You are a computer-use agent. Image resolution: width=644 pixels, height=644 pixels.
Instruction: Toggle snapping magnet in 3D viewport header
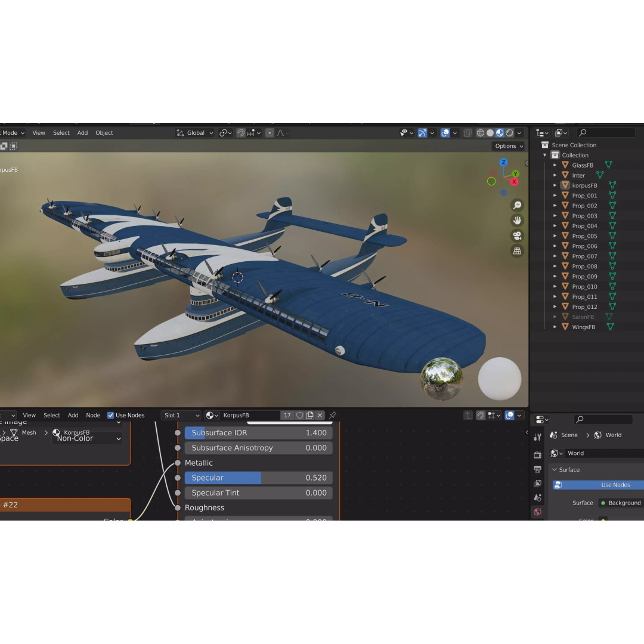point(241,132)
